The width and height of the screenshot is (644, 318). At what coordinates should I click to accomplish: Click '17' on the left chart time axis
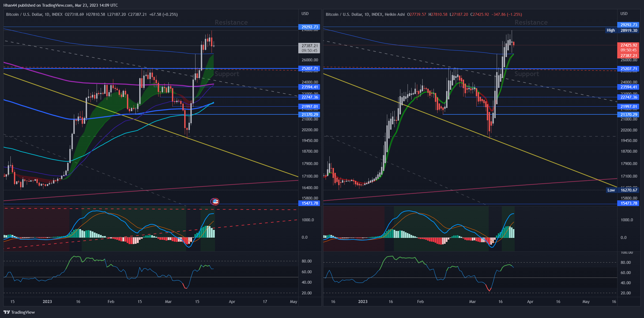tap(265, 301)
